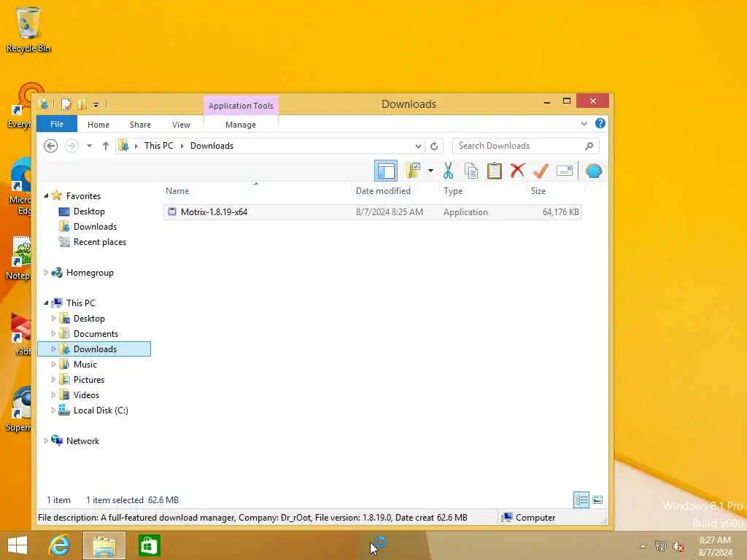Open the folder options toolbar icon
This screenshot has height=560, width=747.
point(413,171)
